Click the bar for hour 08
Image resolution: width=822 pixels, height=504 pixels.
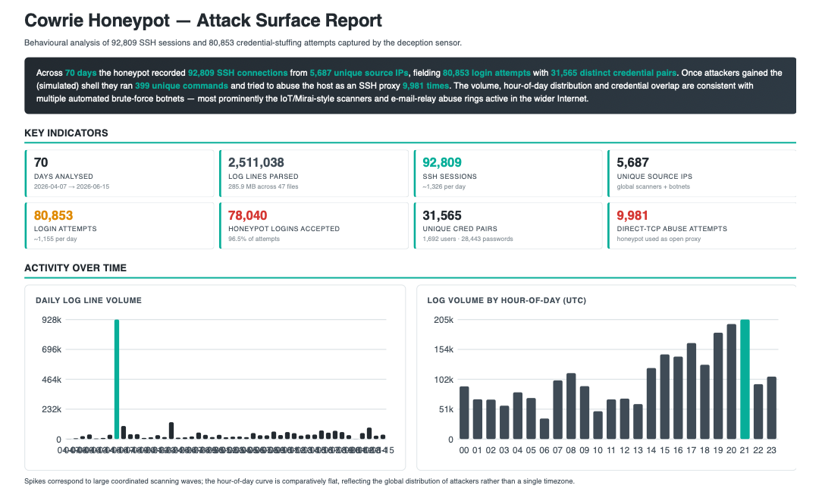tap(571, 406)
